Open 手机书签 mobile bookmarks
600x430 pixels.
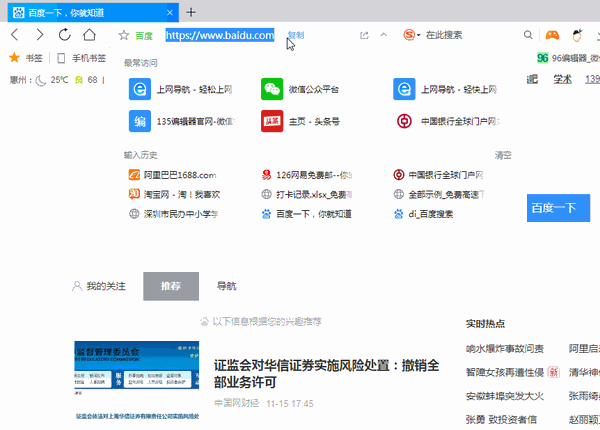click(x=81, y=58)
